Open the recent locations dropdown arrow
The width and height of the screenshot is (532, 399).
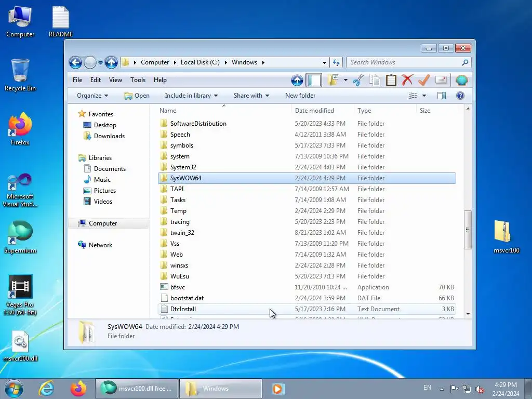click(100, 62)
